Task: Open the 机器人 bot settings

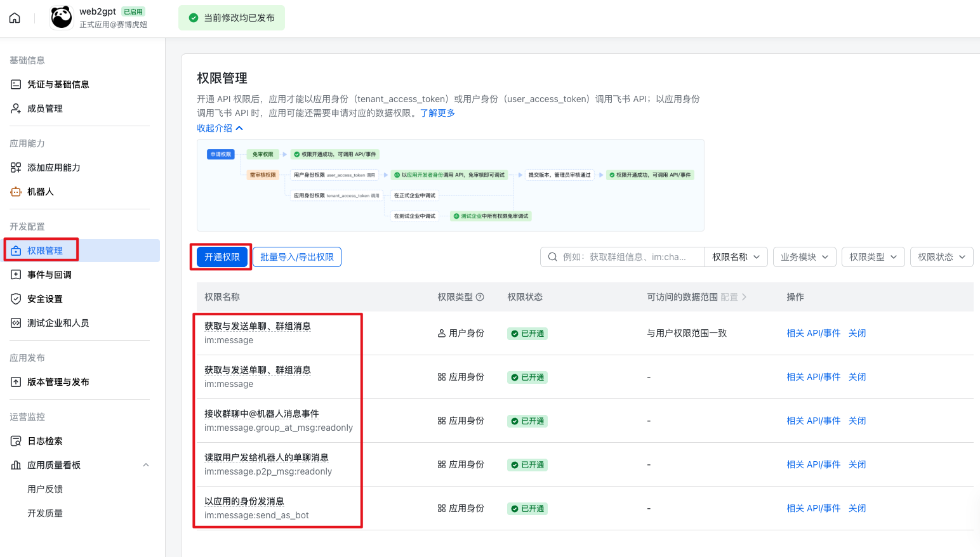Action: click(x=40, y=192)
